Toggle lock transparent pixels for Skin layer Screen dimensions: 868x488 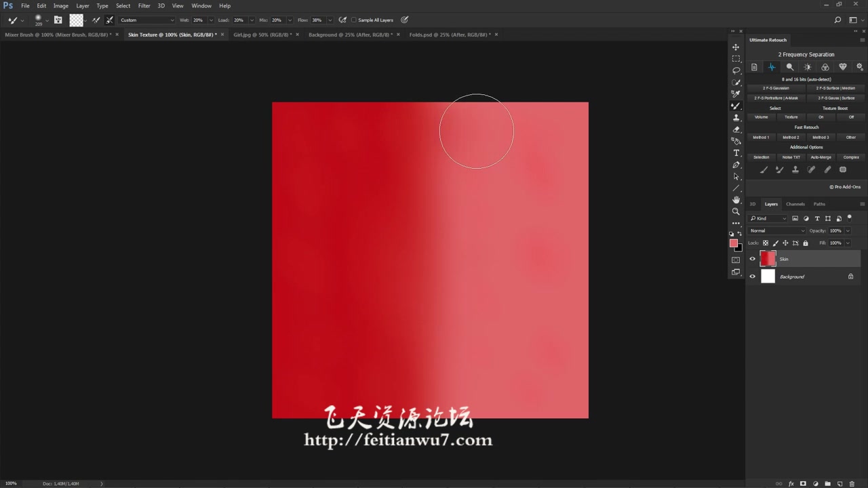766,243
